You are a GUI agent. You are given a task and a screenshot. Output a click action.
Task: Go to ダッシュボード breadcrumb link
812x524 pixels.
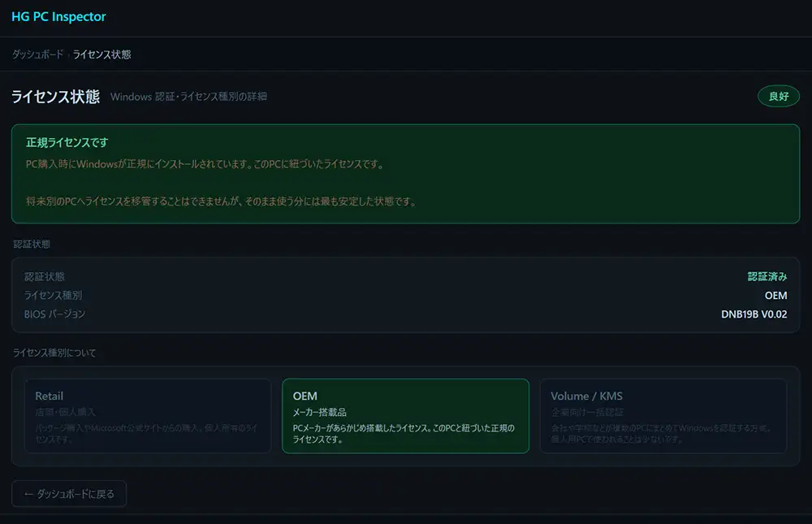click(x=37, y=54)
